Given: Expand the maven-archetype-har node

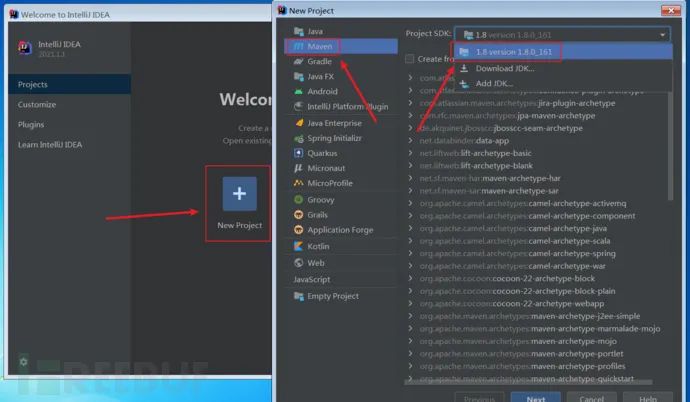Looking at the screenshot, I should point(410,178).
